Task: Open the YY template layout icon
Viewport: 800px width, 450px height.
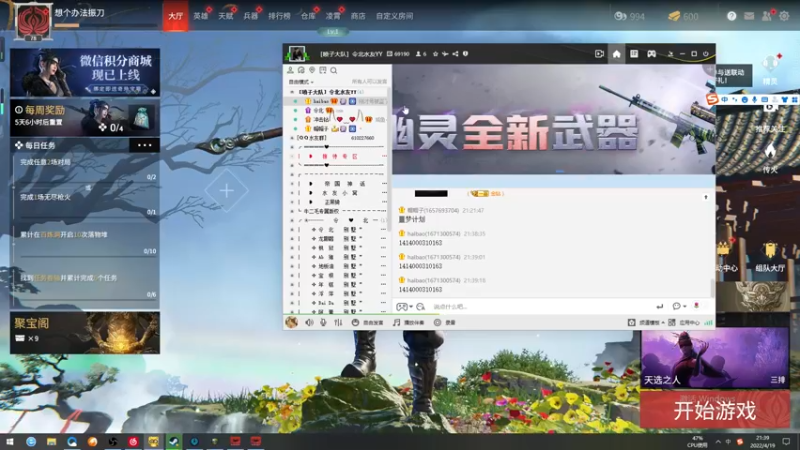Action: [634, 54]
